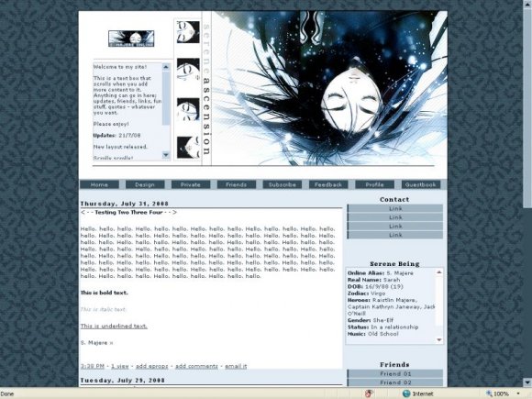The image size is (532, 399).
Task: Click the 'Done' status bar text
Action: pos(7,393)
